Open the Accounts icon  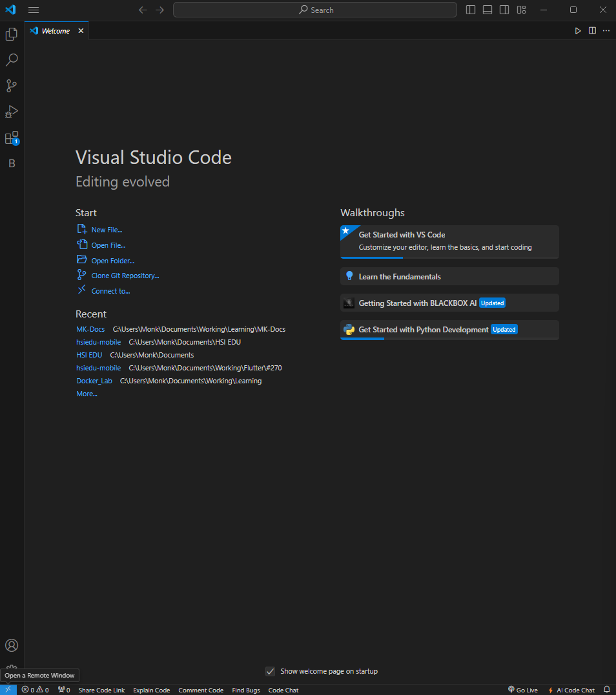(x=12, y=645)
